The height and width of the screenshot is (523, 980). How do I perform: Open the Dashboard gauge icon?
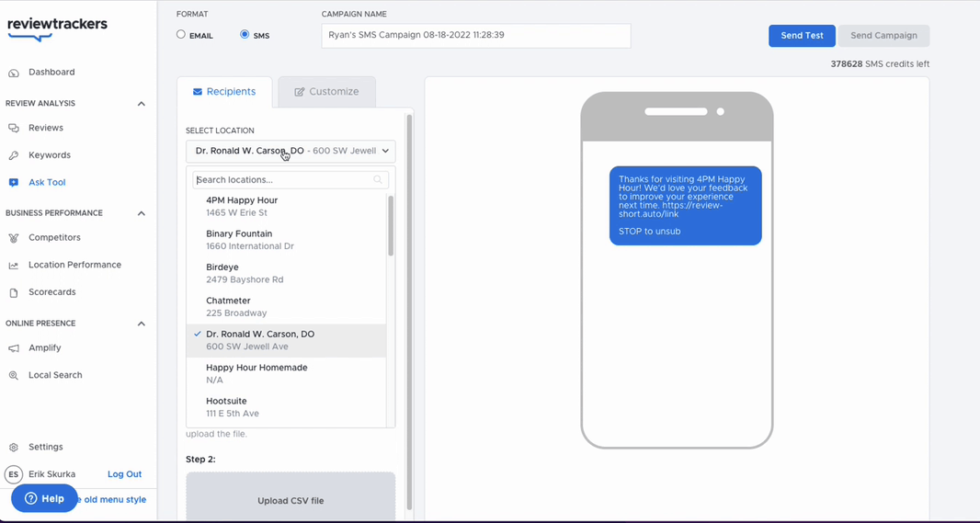pos(14,73)
